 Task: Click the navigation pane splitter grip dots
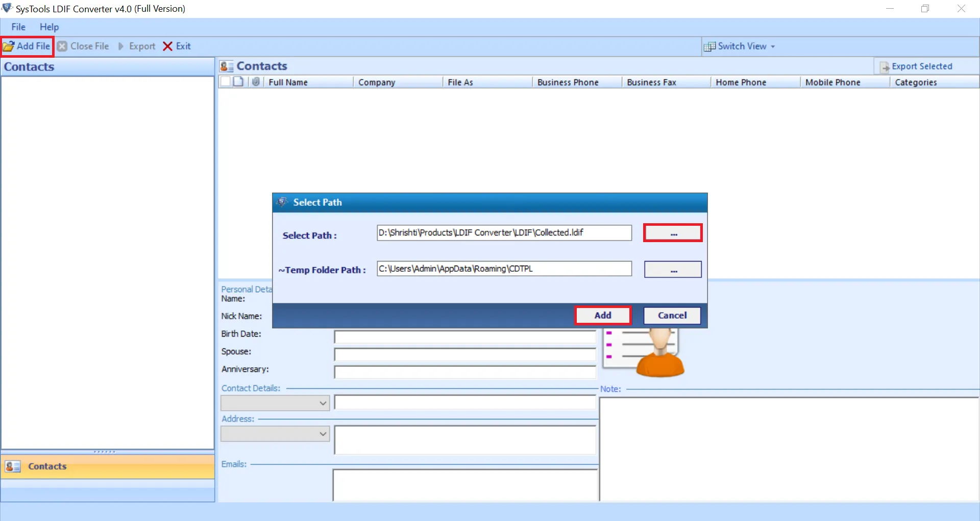pos(105,452)
